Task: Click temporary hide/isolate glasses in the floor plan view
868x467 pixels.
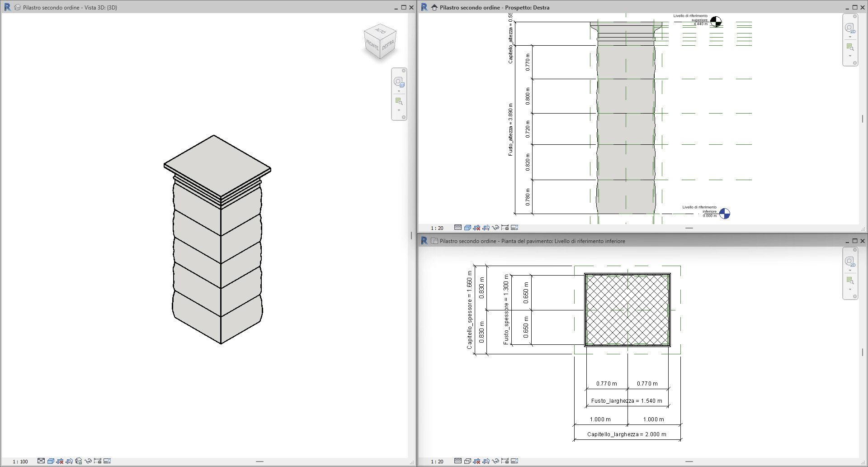Action: 495,461
